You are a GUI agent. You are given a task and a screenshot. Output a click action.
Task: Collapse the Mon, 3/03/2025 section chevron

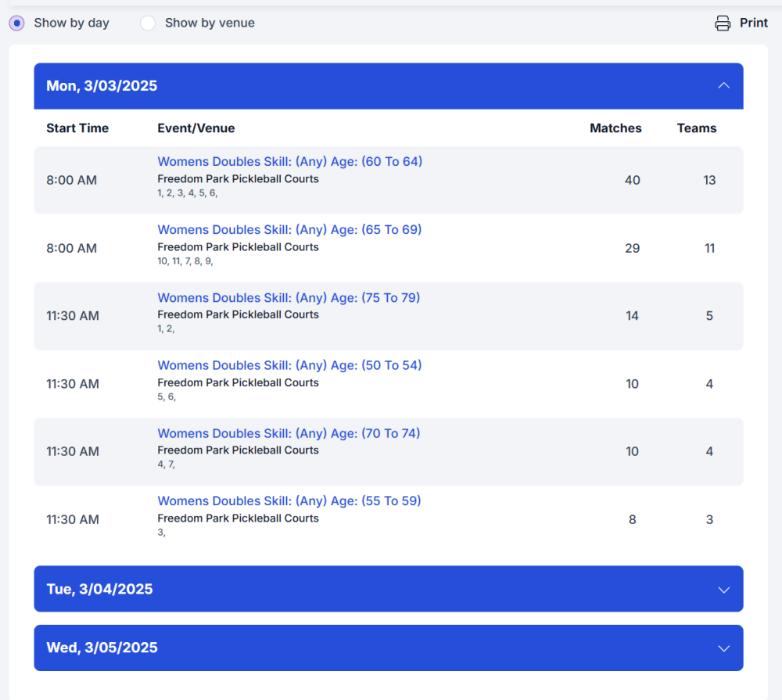click(x=723, y=85)
